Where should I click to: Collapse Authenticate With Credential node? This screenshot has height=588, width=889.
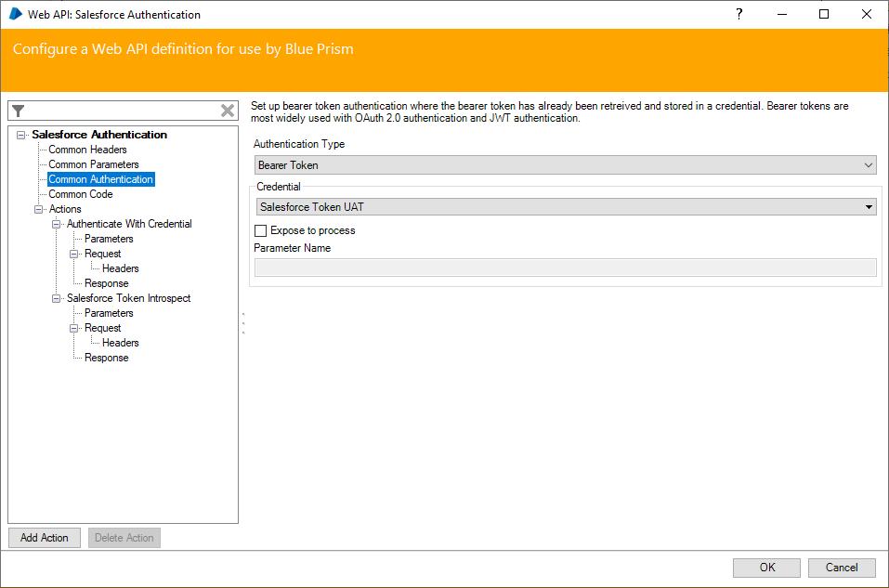pyautogui.click(x=57, y=224)
